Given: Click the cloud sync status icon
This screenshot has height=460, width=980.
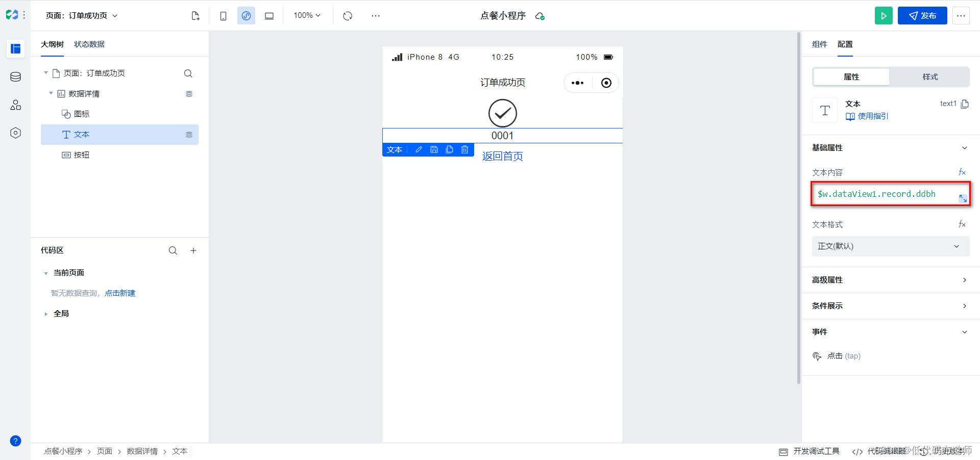Looking at the screenshot, I should coord(540,16).
